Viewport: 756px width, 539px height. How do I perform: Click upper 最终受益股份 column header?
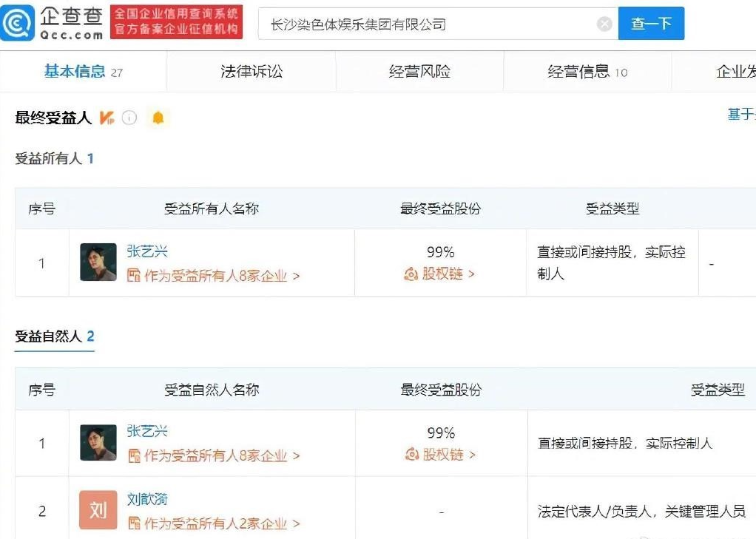click(440, 209)
